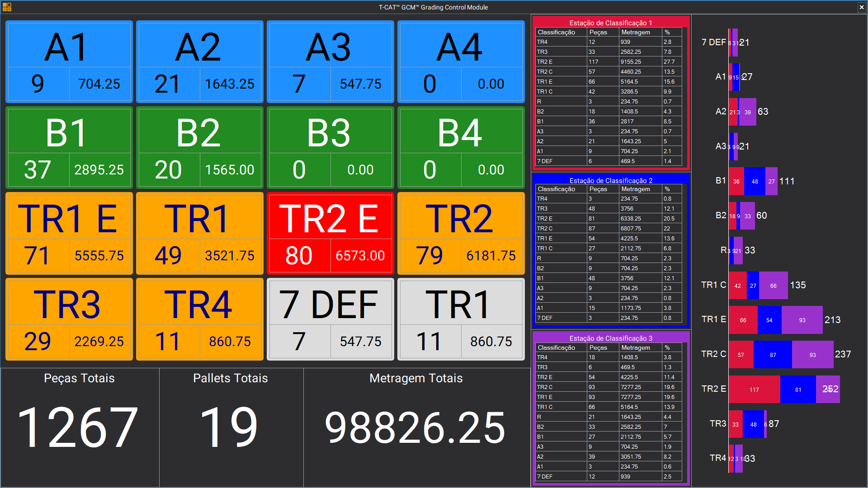Screen dimensions: 868x488
Task: Click the Estação de Classificação 1 header
Action: [x=611, y=23]
